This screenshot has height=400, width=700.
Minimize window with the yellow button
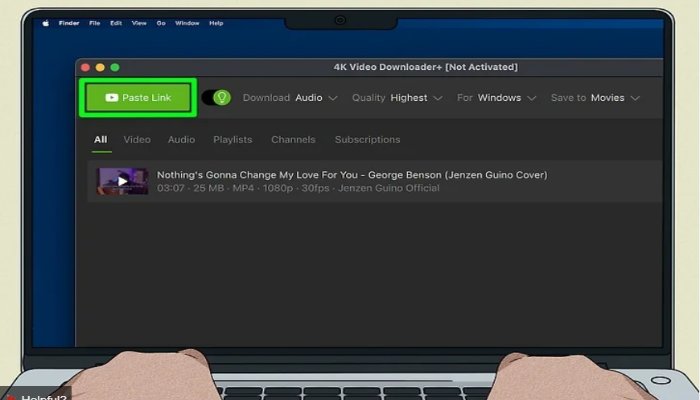(x=100, y=67)
